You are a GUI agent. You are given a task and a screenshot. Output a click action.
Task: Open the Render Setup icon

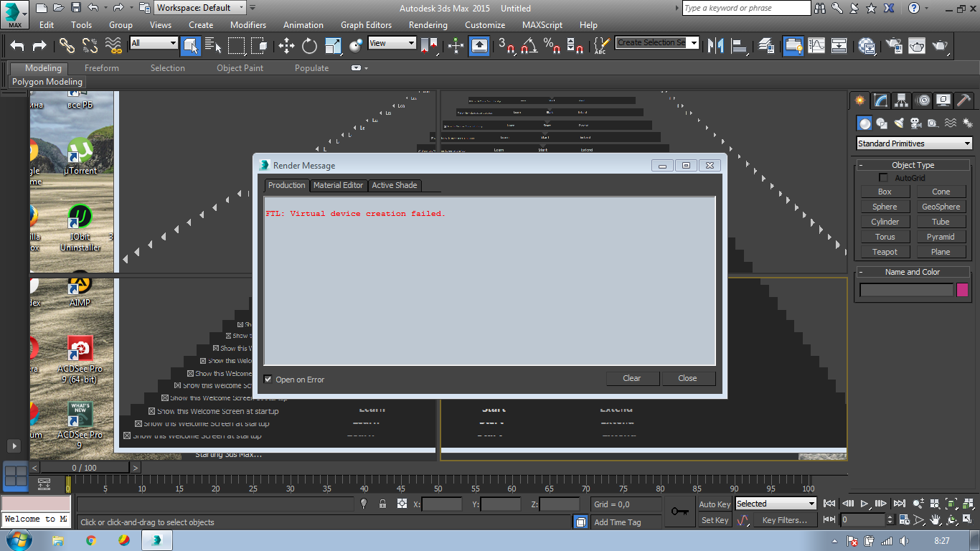tap(893, 45)
